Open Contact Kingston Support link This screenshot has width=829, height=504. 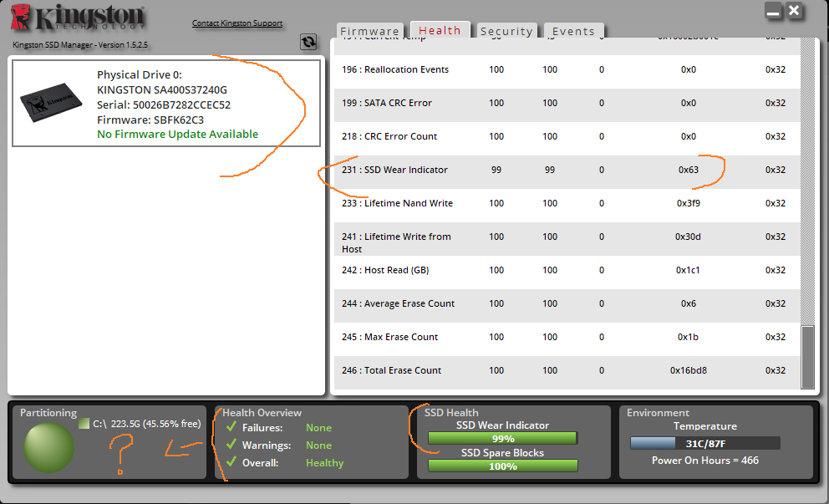coord(236,23)
